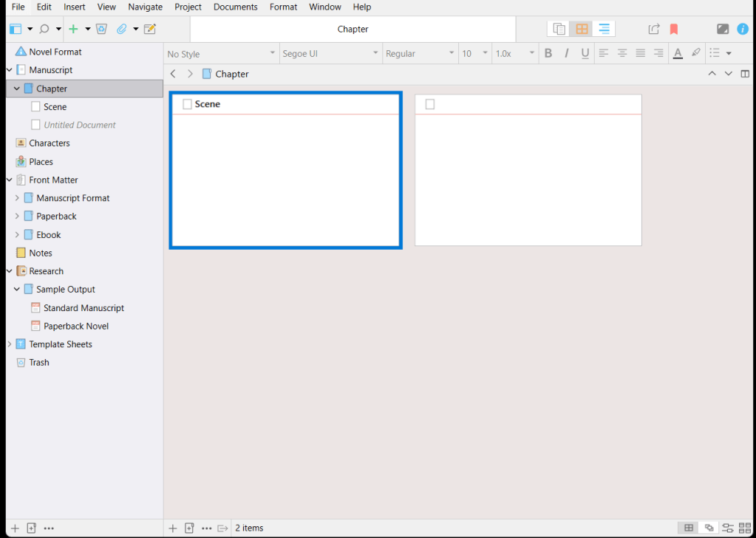Select Characters in the binder
This screenshot has height=538, width=756.
50,143
